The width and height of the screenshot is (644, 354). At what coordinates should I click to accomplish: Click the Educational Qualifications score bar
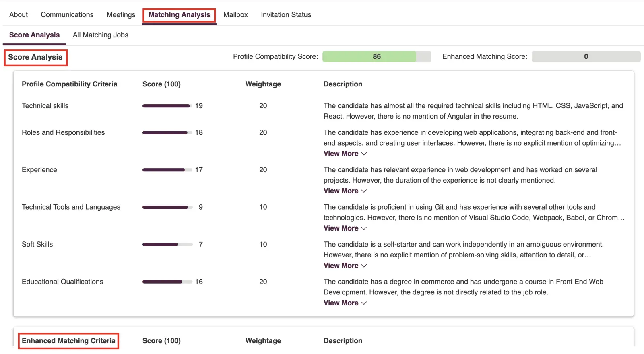pos(167,282)
